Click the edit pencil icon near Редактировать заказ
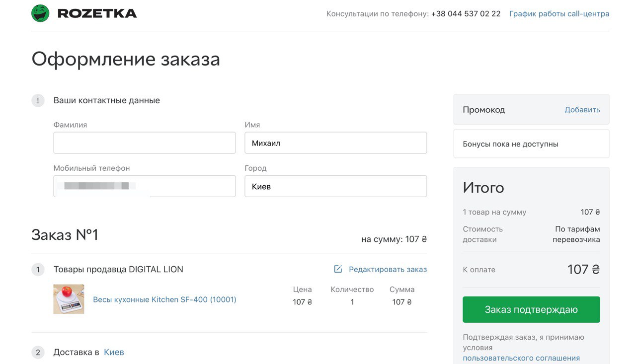The width and height of the screenshot is (636, 364). [338, 269]
